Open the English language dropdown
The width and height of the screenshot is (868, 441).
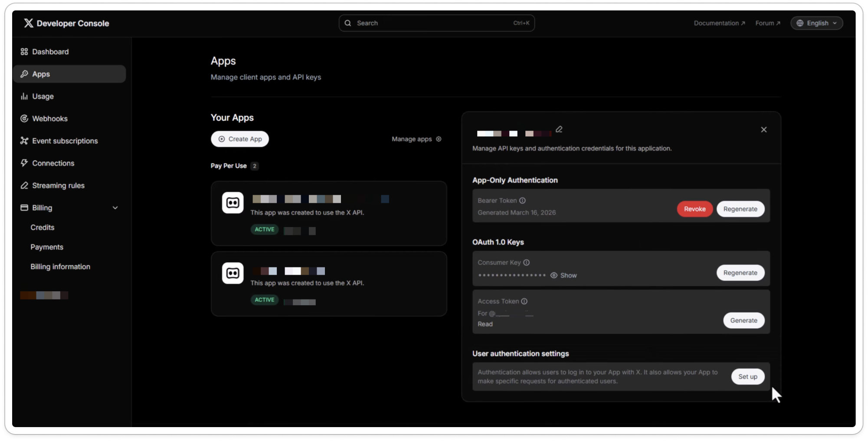817,23
